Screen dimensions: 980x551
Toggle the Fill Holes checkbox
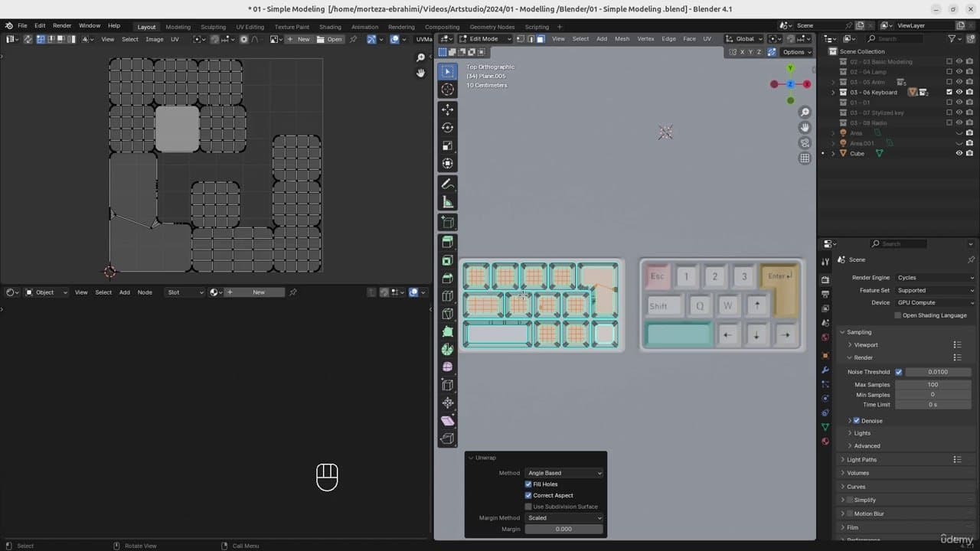(528, 484)
